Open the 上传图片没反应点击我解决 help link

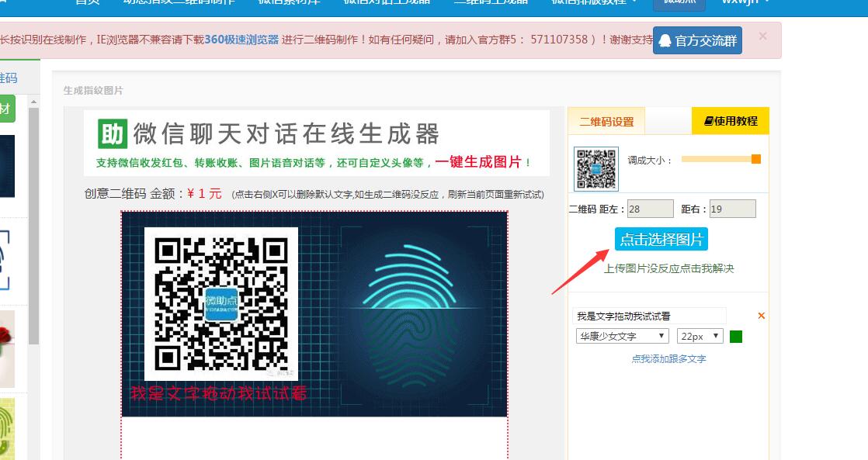click(x=668, y=268)
